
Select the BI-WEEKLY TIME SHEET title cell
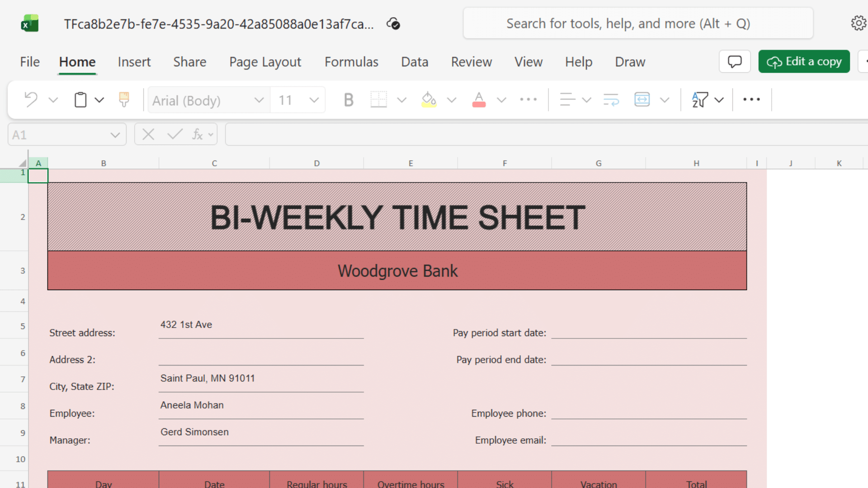397,217
